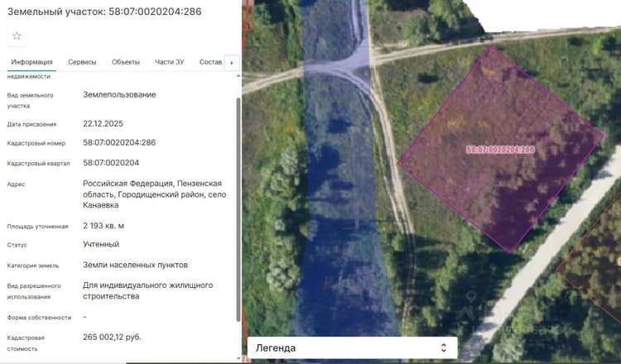This screenshot has width=621, height=364.
Task: Select parcel label 58:07:0020204:286 on map
Action: [500, 150]
